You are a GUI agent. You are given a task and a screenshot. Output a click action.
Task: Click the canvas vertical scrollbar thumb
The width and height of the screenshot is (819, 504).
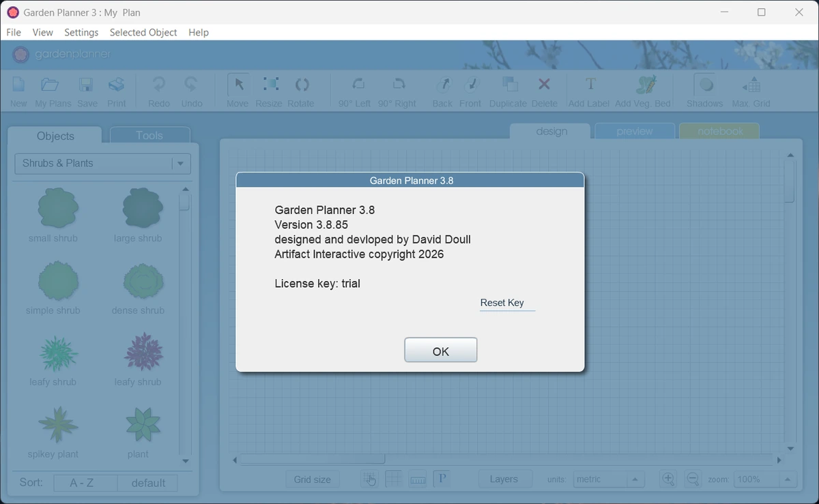[x=790, y=181]
